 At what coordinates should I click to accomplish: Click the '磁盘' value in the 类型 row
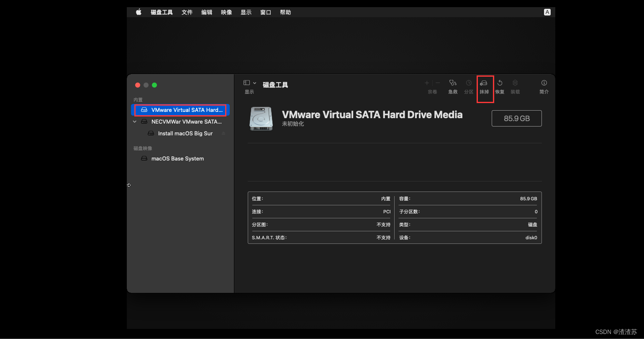(x=533, y=225)
